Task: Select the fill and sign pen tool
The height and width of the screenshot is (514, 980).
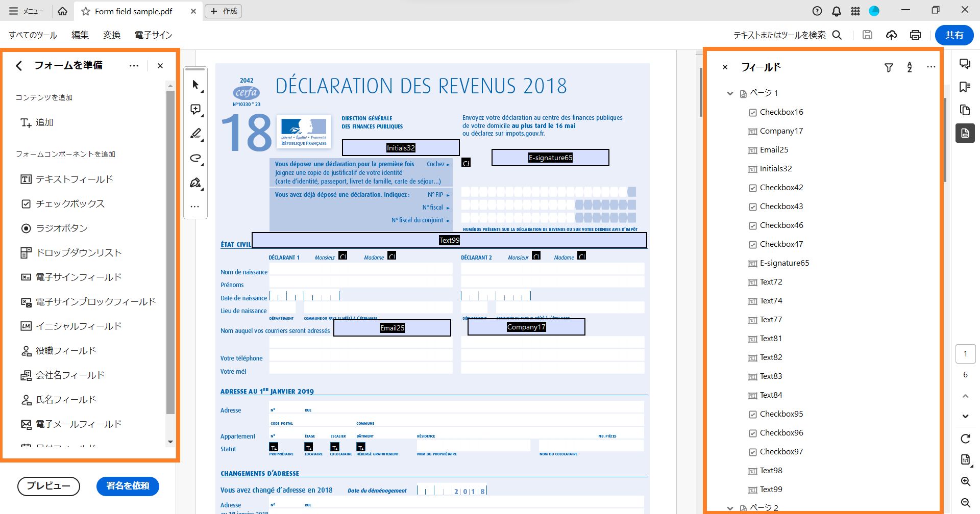Action: tap(195, 183)
